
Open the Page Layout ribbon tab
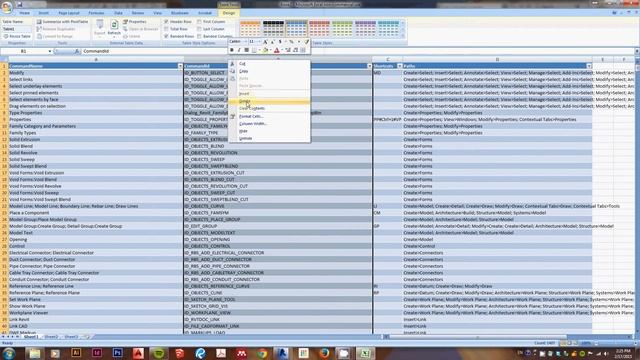tap(69, 13)
